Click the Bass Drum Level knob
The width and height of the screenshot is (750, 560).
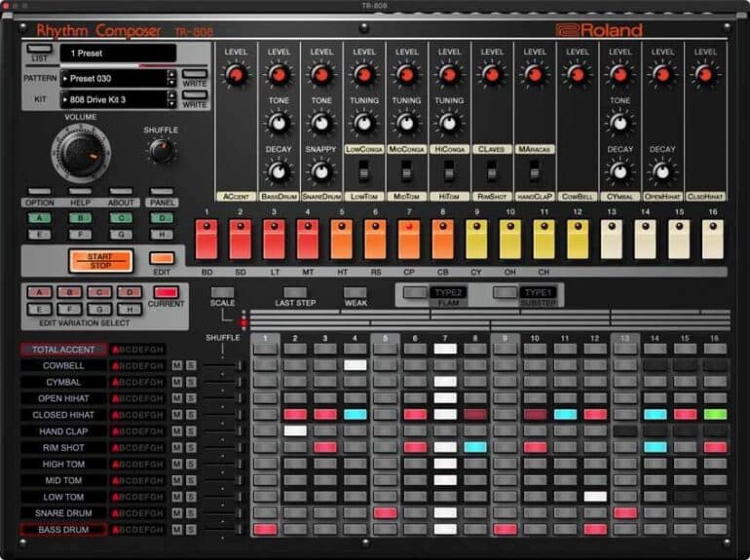pos(279,75)
